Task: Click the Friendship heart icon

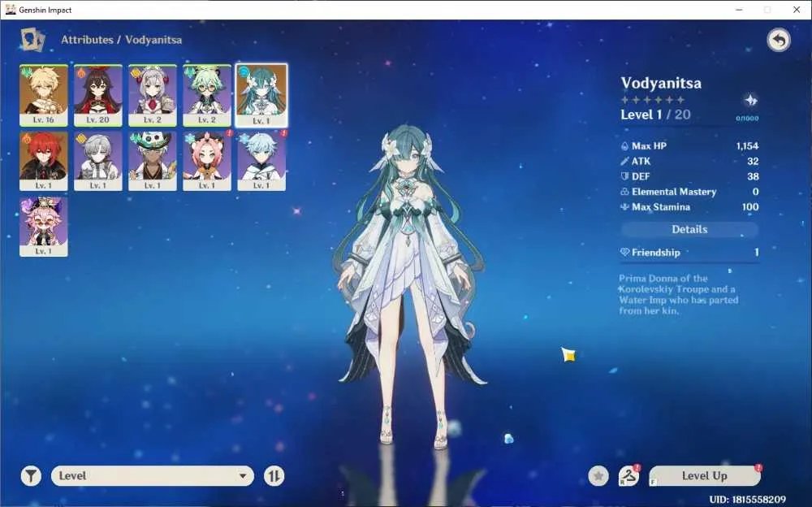Action: tap(624, 253)
